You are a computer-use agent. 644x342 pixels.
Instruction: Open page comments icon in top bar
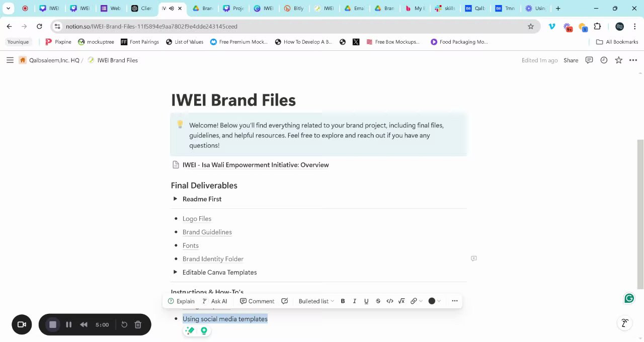[589, 60]
